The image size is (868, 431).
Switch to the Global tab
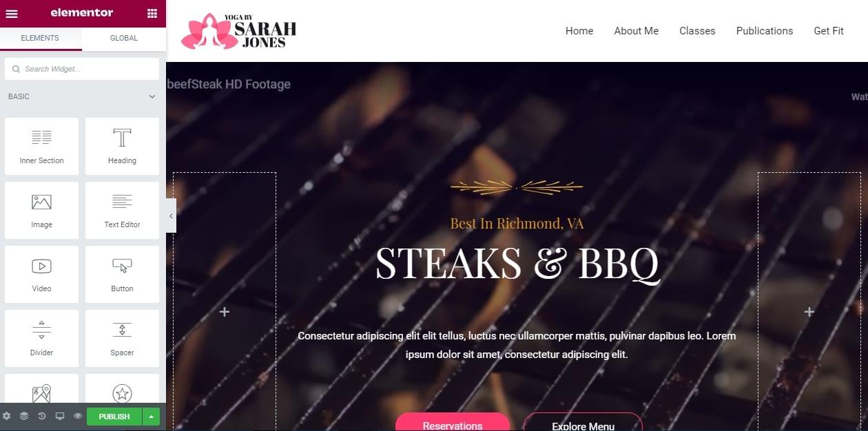(124, 39)
